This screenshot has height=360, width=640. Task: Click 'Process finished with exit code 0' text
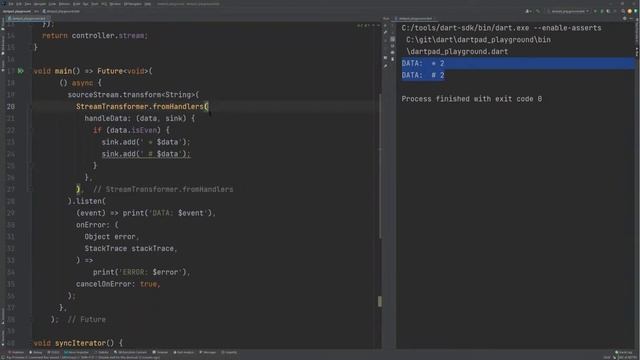point(471,99)
